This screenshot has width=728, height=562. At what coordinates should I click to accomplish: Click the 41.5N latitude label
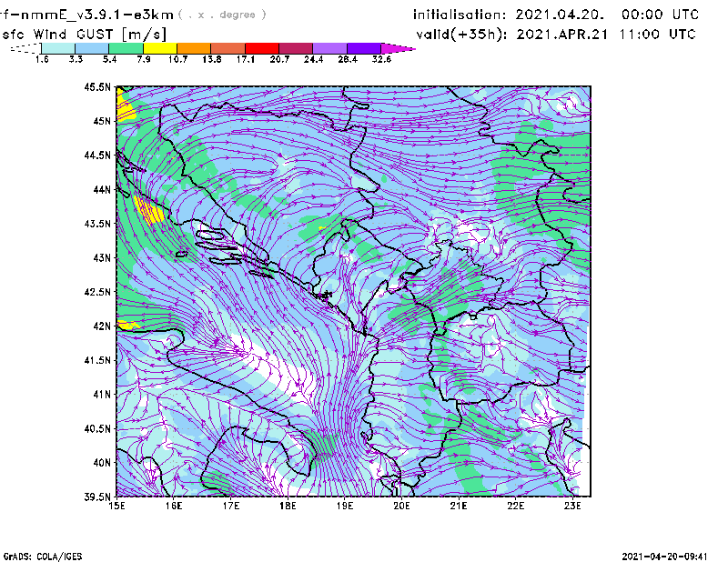pyautogui.click(x=97, y=360)
